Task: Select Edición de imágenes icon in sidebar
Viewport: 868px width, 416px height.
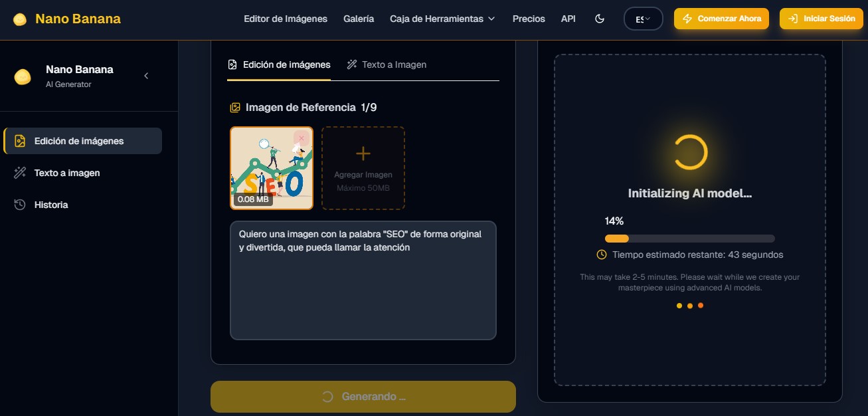Action: (x=20, y=141)
